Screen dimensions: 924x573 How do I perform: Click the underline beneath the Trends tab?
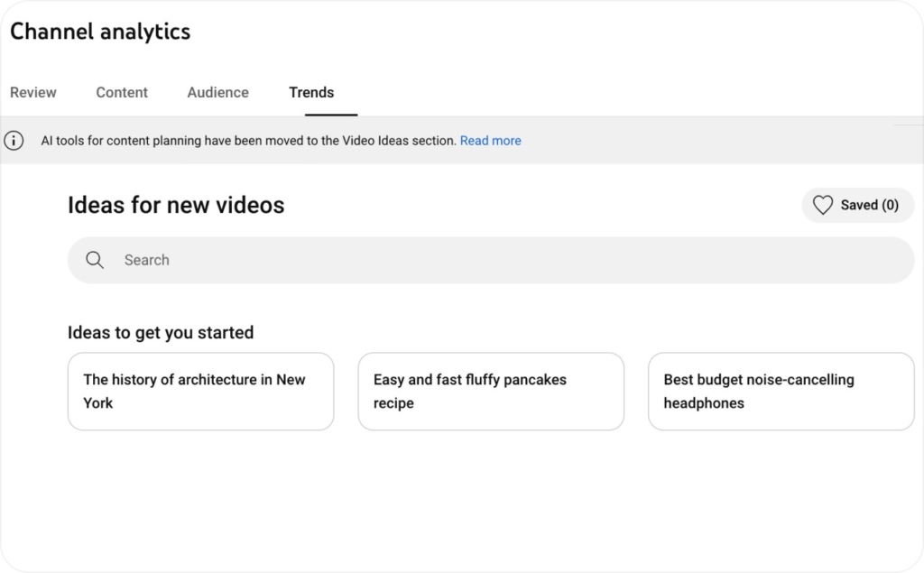coord(329,113)
